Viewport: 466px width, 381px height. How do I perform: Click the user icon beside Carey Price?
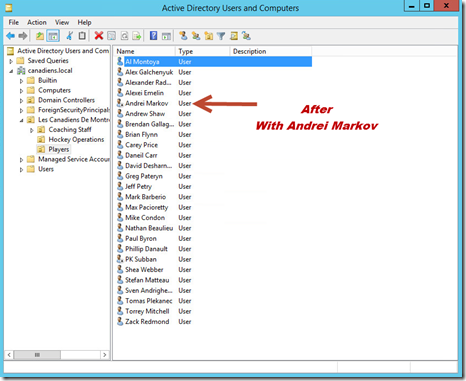pyautogui.click(x=120, y=144)
